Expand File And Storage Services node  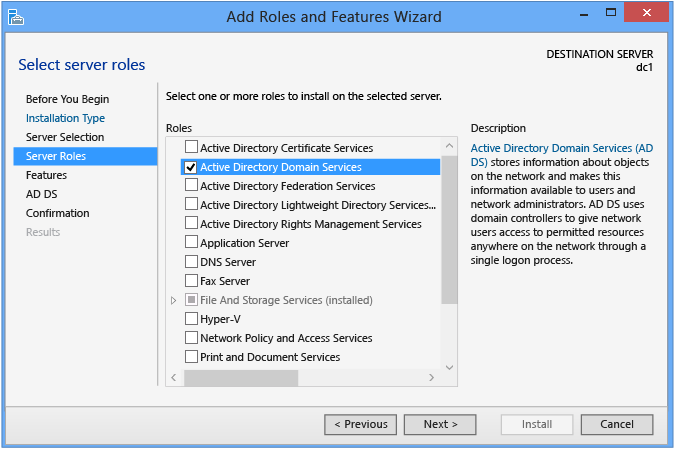click(173, 300)
